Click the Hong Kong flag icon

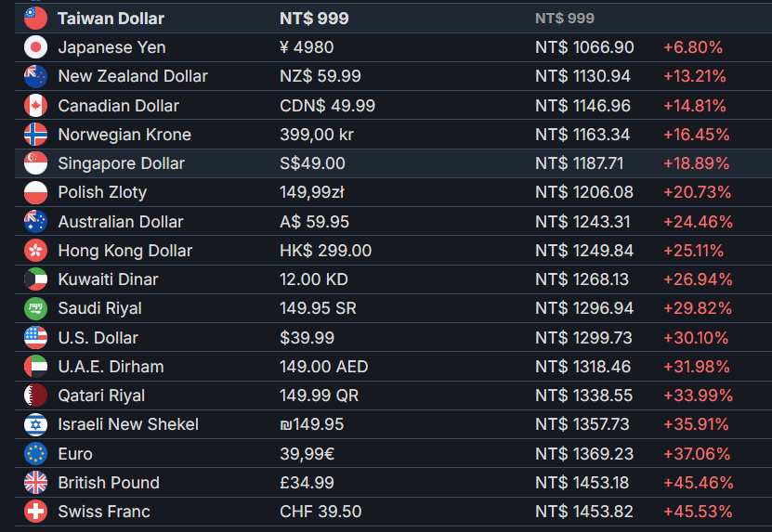pyautogui.click(x=35, y=251)
